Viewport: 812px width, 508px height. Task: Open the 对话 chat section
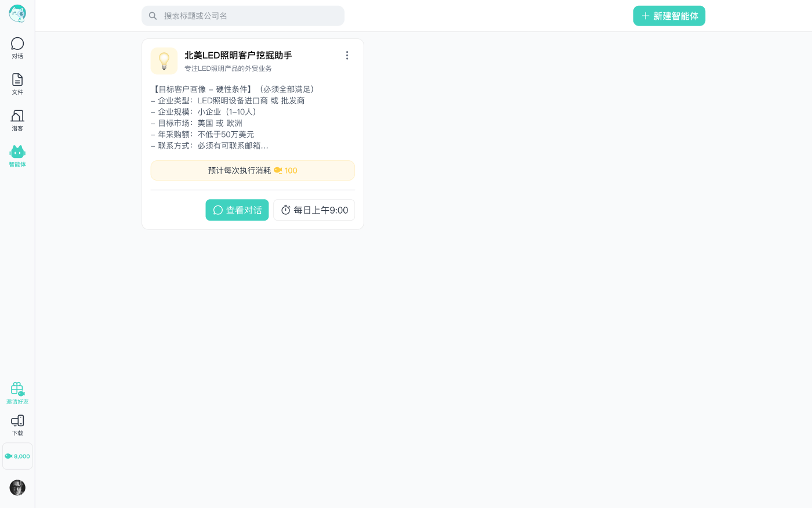point(17,48)
